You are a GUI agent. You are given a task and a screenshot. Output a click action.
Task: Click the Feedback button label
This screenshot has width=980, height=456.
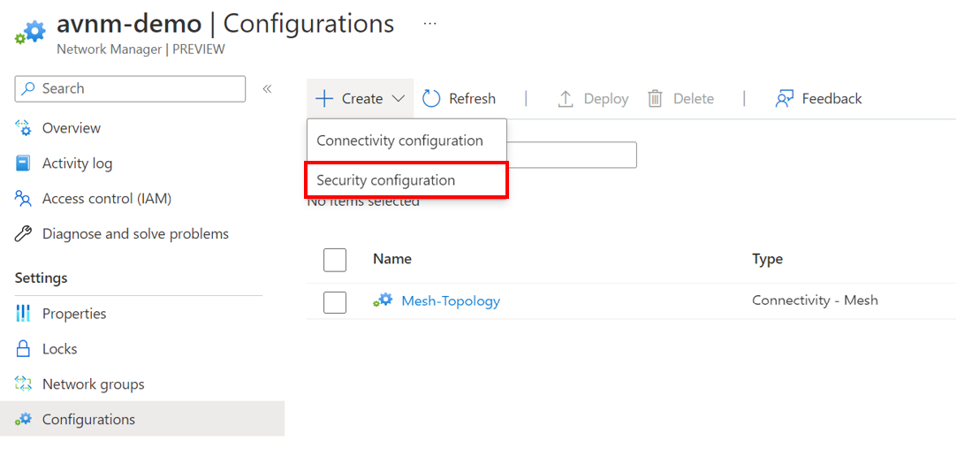tap(832, 99)
